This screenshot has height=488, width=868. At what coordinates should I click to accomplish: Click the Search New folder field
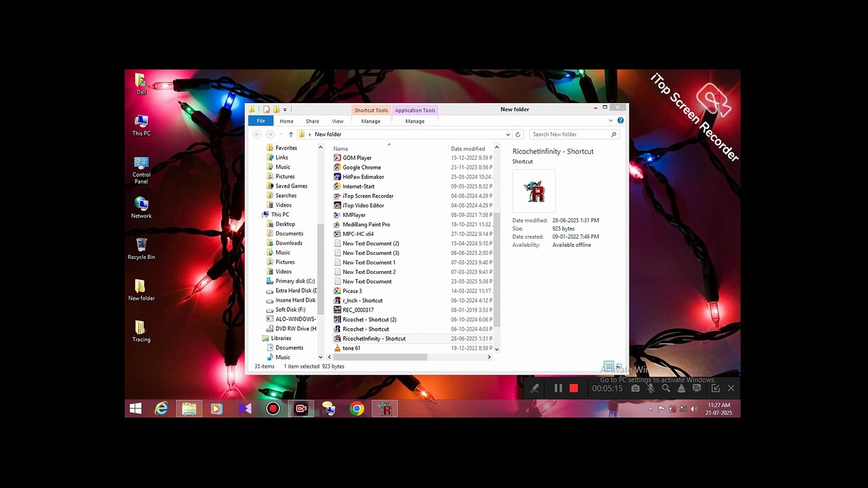(574, 134)
